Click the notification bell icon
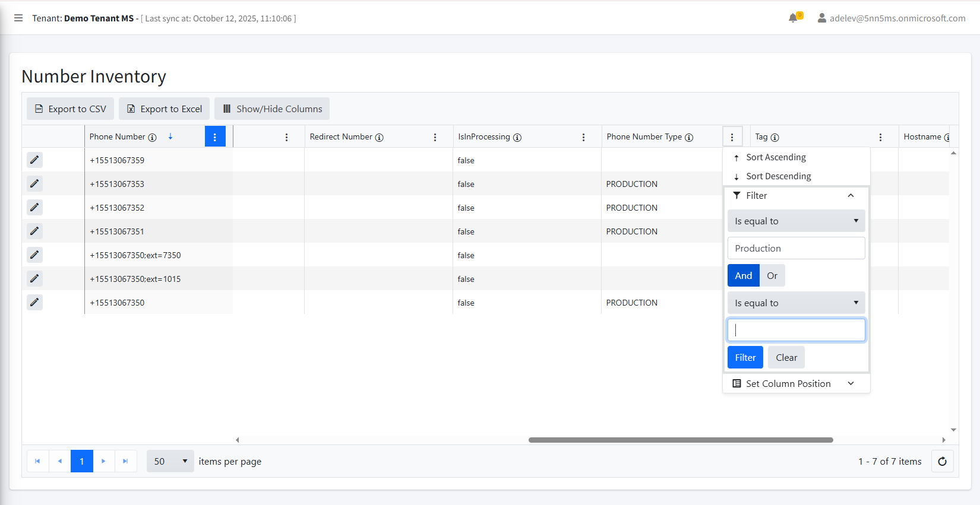Screen dimensions: 980x505 click(x=793, y=18)
